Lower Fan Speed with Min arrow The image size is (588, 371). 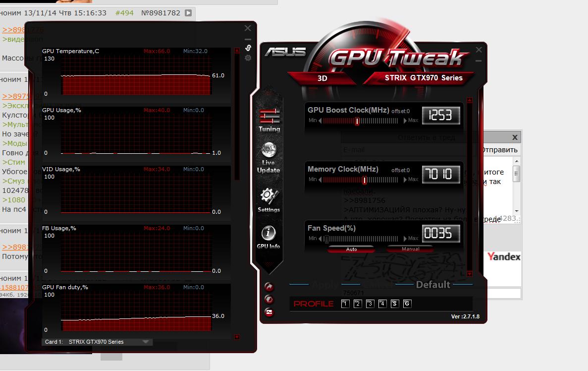point(320,239)
